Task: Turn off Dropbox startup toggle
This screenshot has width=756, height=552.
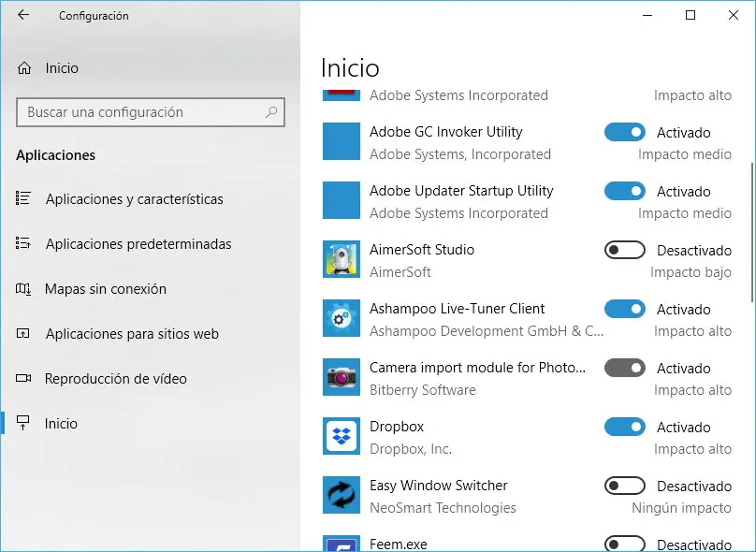Action: pyautogui.click(x=625, y=428)
